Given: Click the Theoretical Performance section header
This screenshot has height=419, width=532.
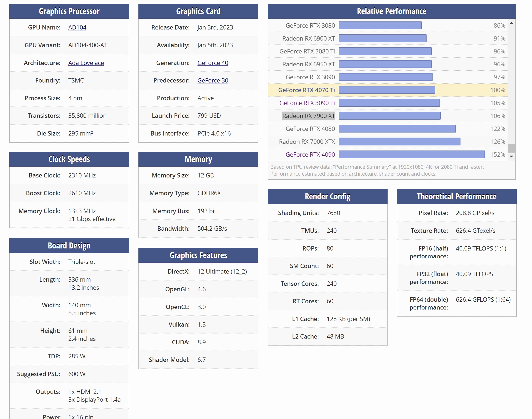Looking at the screenshot, I should click(x=457, y=197).
